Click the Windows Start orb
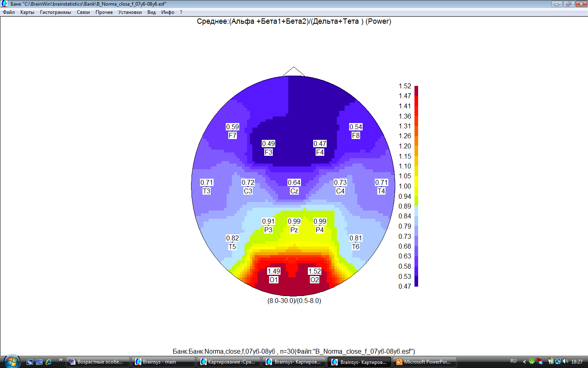 point(12,361)
